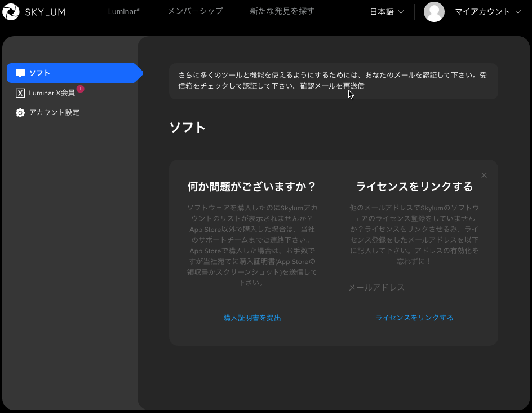Click the chevron beside マイアカウント
This screenshot has width=532, height=413.
coord(518,12)
